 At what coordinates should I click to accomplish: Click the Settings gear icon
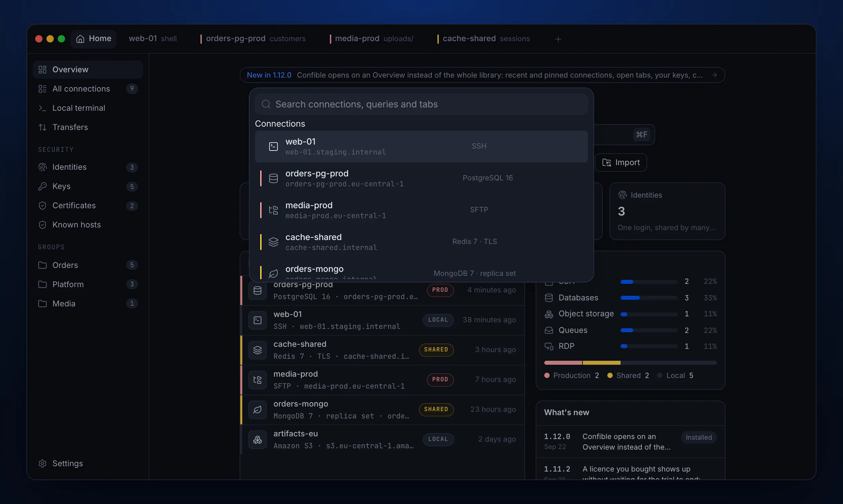[42, 464]
